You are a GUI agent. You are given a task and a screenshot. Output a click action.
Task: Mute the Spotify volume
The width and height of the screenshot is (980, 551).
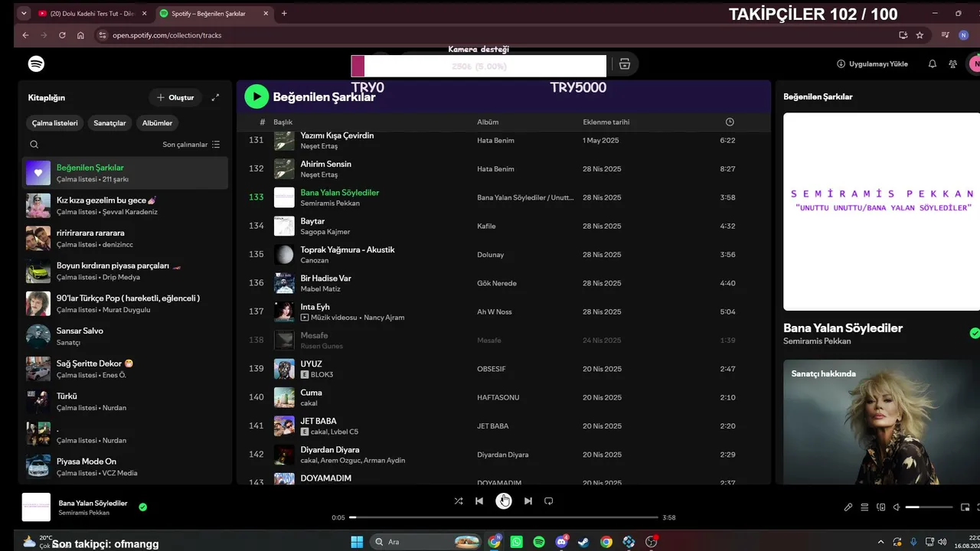897,507
